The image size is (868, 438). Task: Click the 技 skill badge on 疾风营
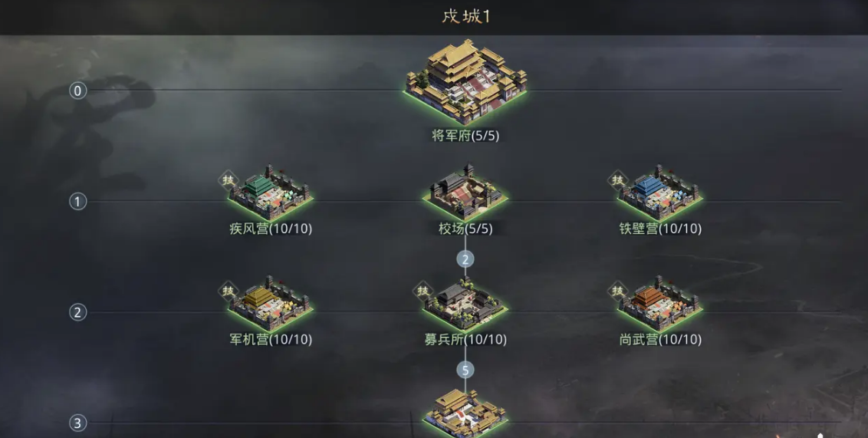pos(229,180)
